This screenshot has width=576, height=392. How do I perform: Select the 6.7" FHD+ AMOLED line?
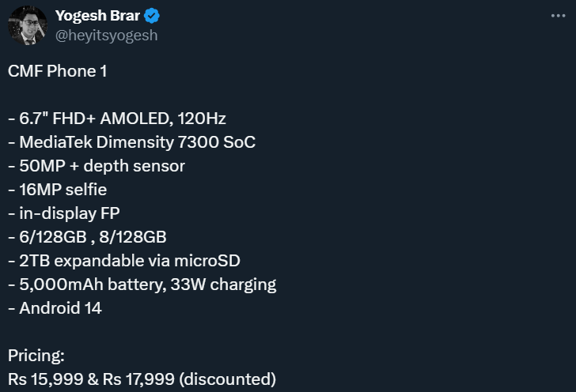(x=117, y=119)
